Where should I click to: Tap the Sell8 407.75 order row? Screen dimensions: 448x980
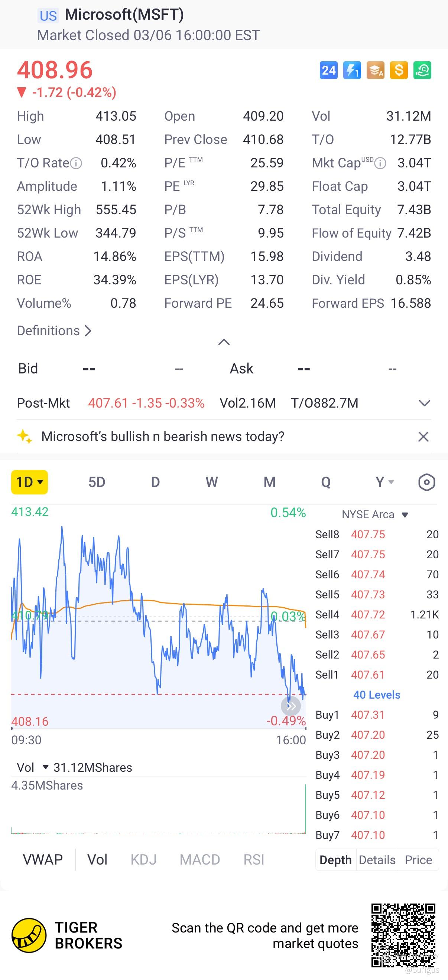pyautogui.click(x=377, y=535)
